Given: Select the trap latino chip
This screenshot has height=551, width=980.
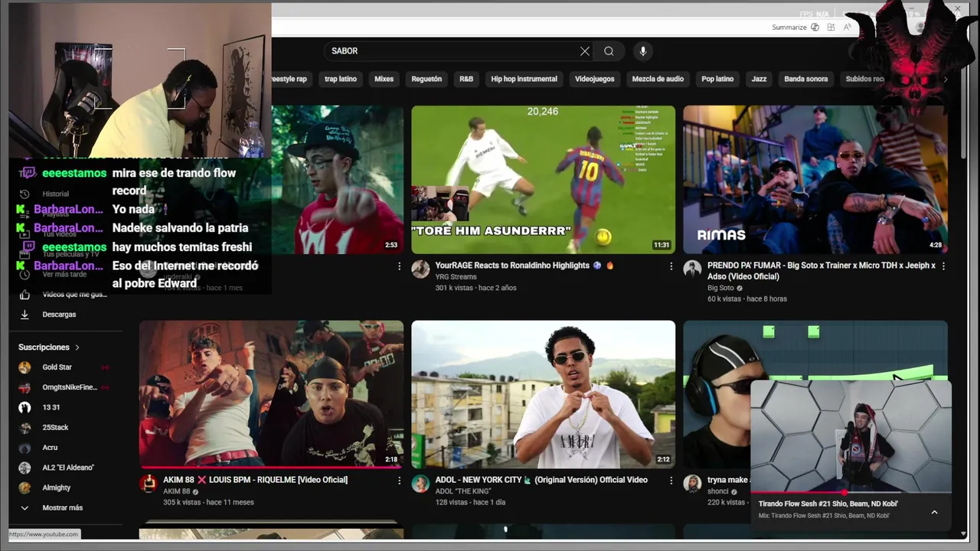Looking at the screenshot, I should (341, 79).
